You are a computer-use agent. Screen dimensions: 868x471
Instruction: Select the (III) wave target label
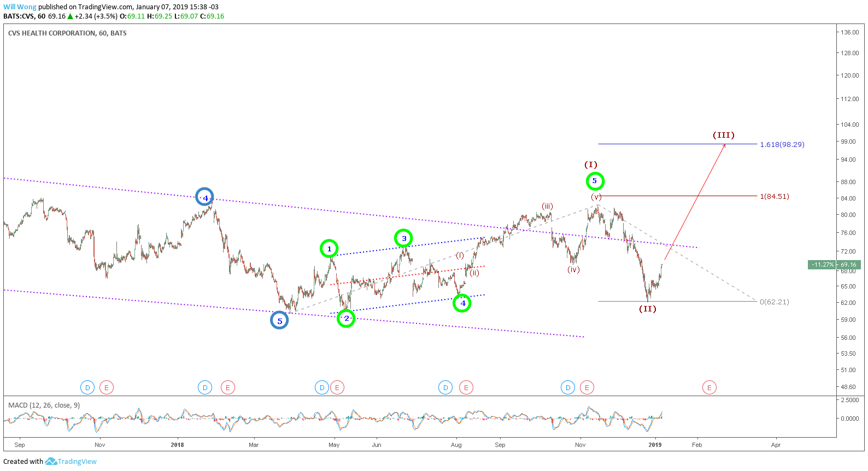tap(724, 135)
